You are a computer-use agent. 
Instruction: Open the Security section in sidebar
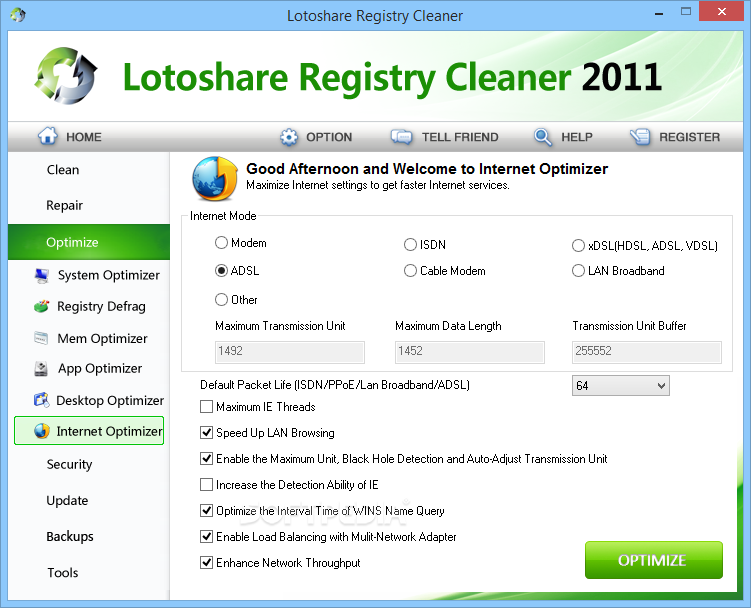coord(69,464)
